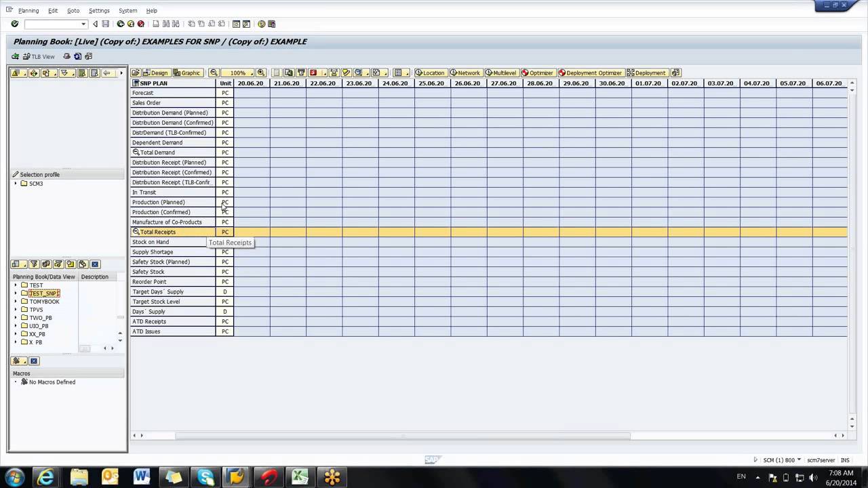Click the Total Receipts details magnifier icon
The height and width of the screenshot is (488, 868).
(136, 232)
